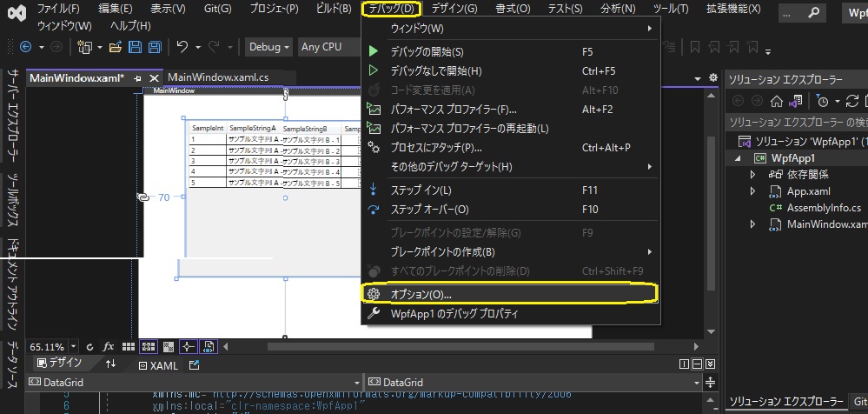The width and height of the screenshot is (868, 414).
Task: Open Options from the Debug menu
Action: tap(509, 294)
